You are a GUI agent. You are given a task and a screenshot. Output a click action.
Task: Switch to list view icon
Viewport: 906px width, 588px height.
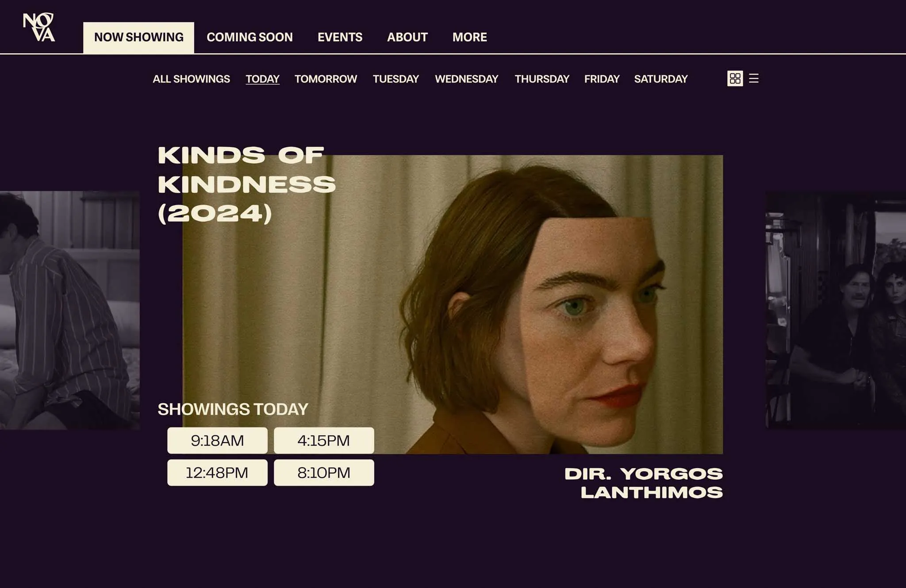pyautogui.click(x=754, y=79)
